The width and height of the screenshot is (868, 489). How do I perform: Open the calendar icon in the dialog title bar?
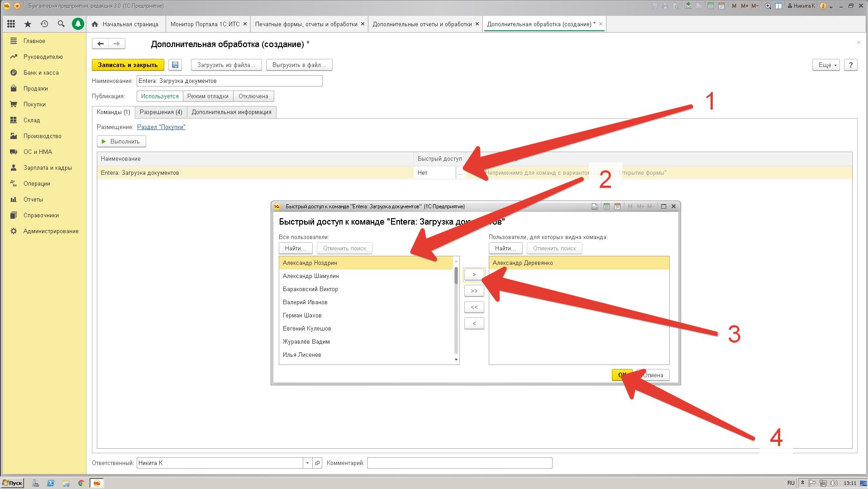tap(617, 206)
